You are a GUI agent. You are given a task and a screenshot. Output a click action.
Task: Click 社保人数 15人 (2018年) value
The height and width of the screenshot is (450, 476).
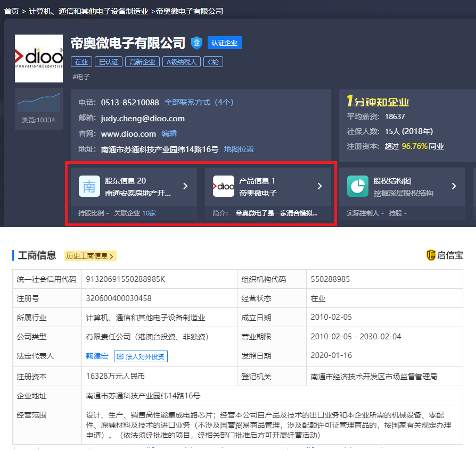point(408,131)
